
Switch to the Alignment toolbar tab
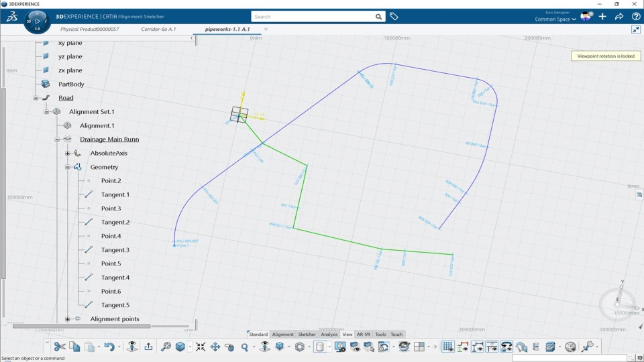(283, 334)
